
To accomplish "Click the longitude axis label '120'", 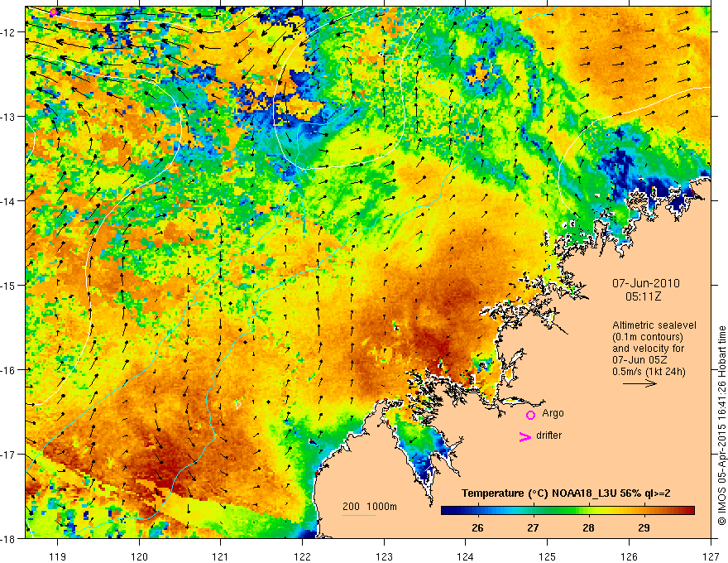I will (x=139, y=556).
